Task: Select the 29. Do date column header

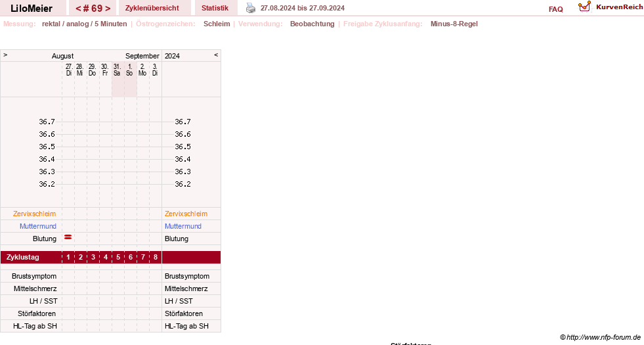Action: coord(93,70)
